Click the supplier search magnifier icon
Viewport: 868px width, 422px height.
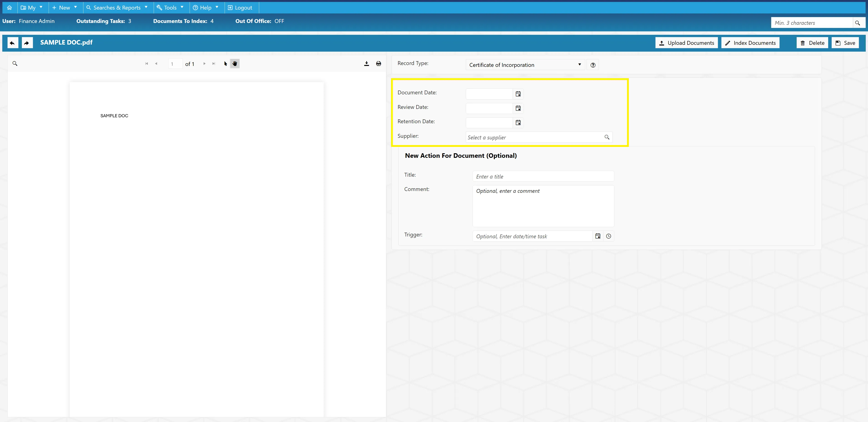[x=607, y=137]
